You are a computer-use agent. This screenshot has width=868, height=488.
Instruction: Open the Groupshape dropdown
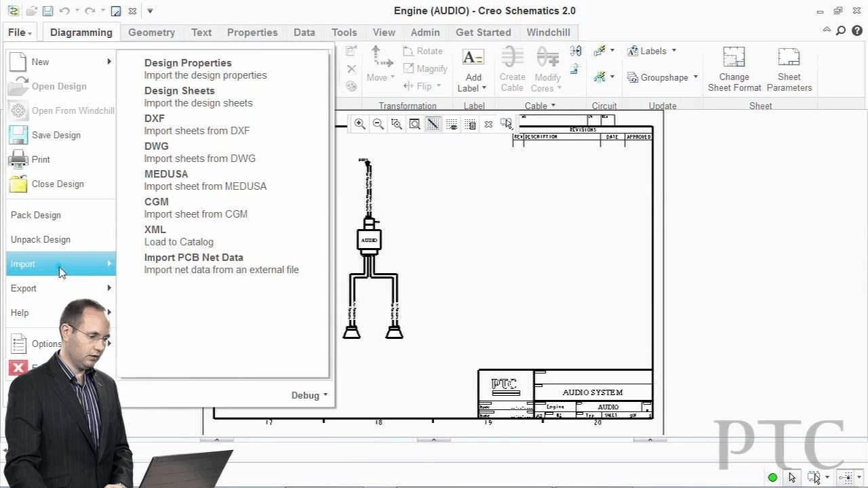[695, 77]
